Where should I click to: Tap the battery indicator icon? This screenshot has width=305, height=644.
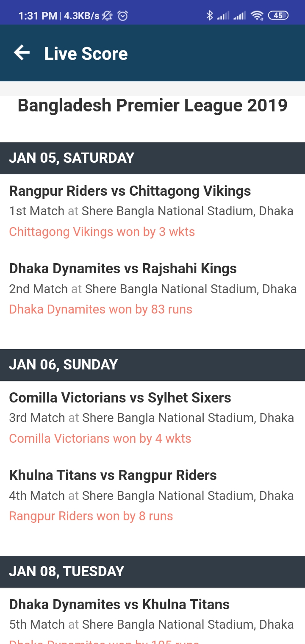(x=278, y=16)
